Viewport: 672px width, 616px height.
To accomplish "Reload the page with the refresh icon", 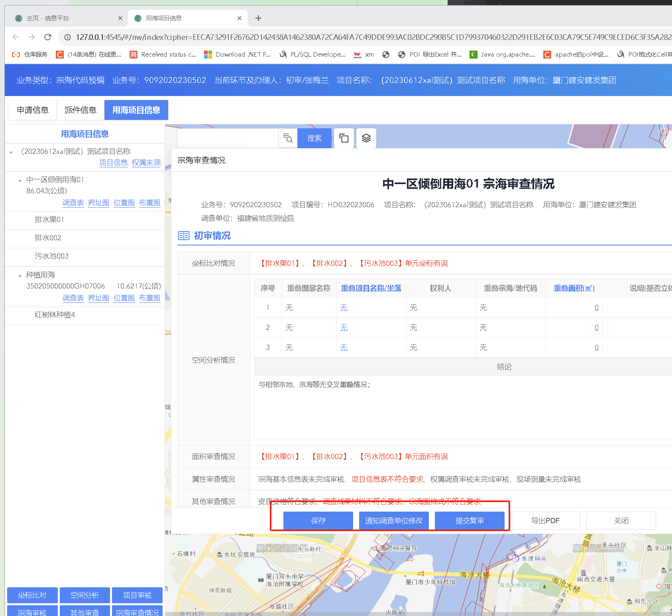I will 48,37.
